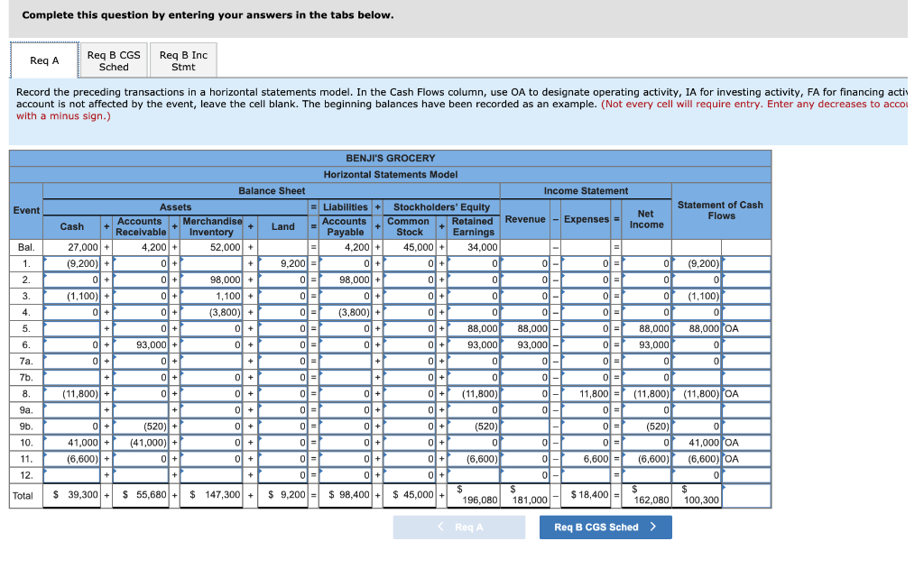This screenshot has height=587, width=924.
Task: Open the OA activity dropdown for event 5
Action: tap(746, 328)
